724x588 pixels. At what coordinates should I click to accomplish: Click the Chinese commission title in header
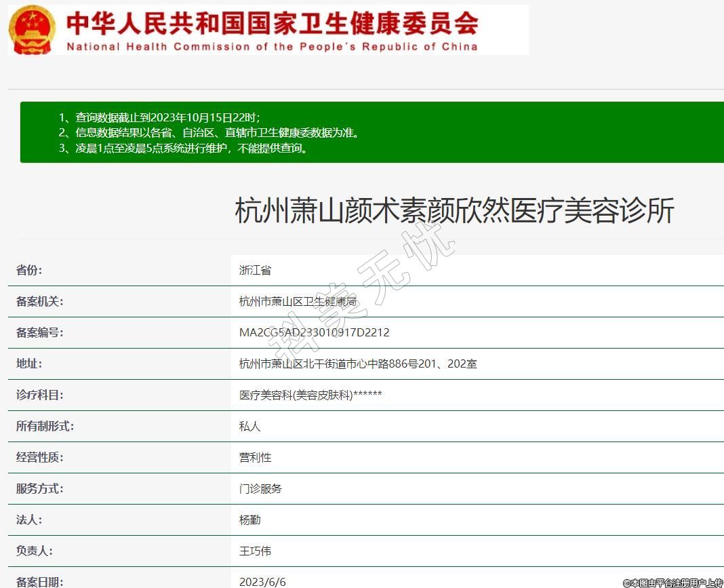[272, 23]
